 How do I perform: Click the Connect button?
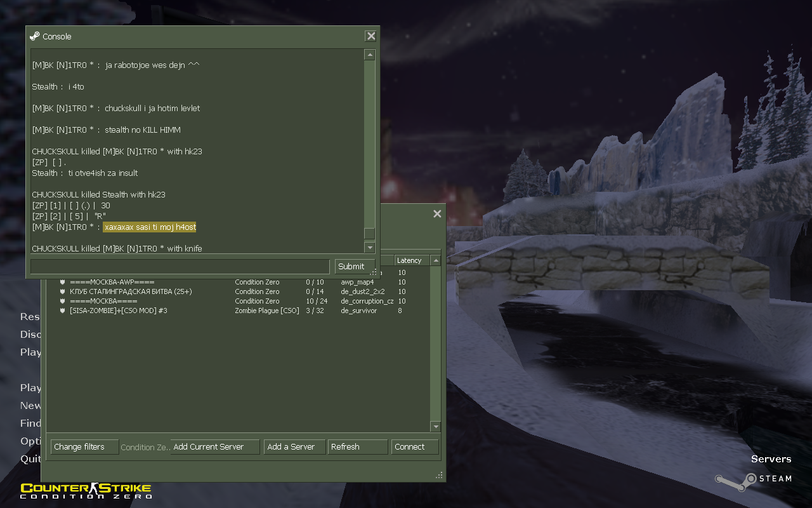[415, 447]
